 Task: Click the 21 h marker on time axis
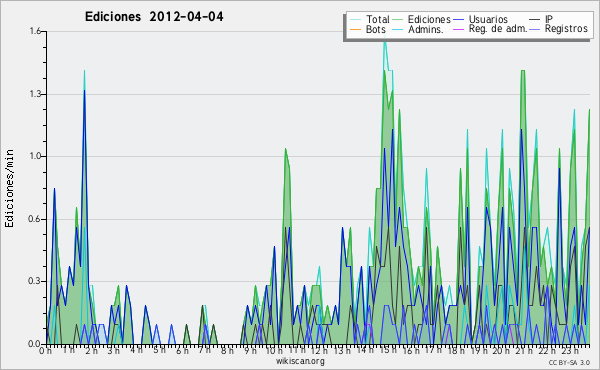[x=524, y=350]
